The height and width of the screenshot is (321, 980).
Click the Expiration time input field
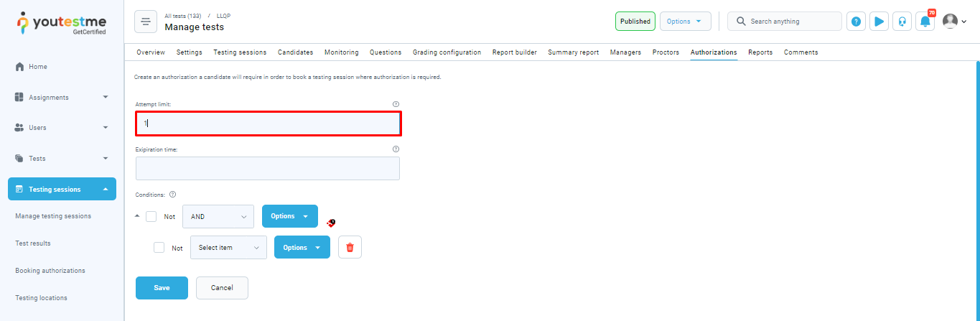coord(268,168)
